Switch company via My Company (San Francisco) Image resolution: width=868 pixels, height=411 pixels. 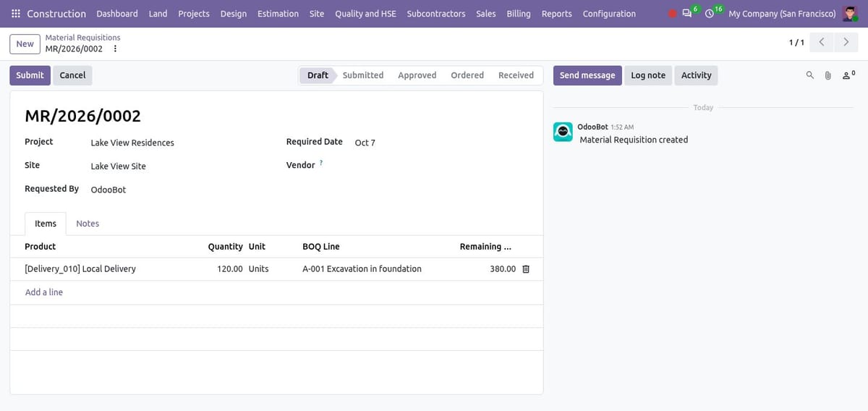pos(782,14)
